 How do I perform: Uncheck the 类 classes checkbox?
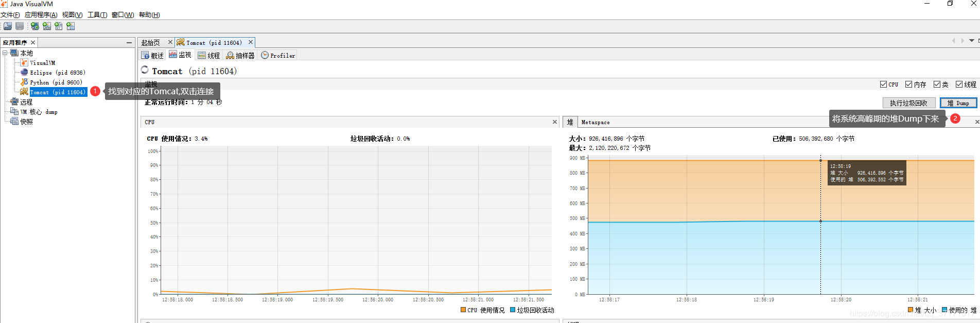tap(937, 84)
